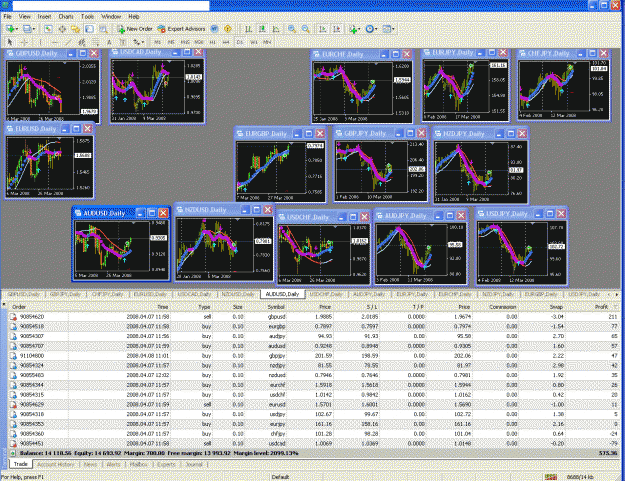This screenshot has width=625, height=481.
Task: Select order 90854620 gbpusd sell row
Action: [x=314, y=317]
